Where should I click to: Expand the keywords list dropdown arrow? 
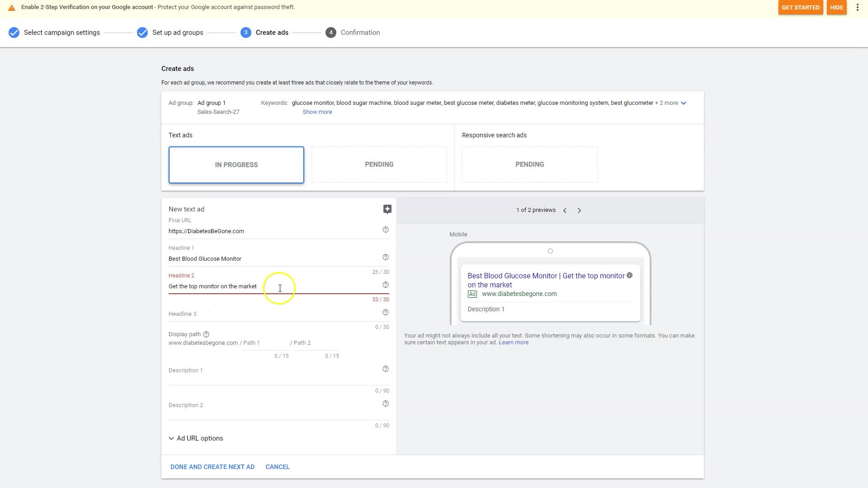coord(684,103)
